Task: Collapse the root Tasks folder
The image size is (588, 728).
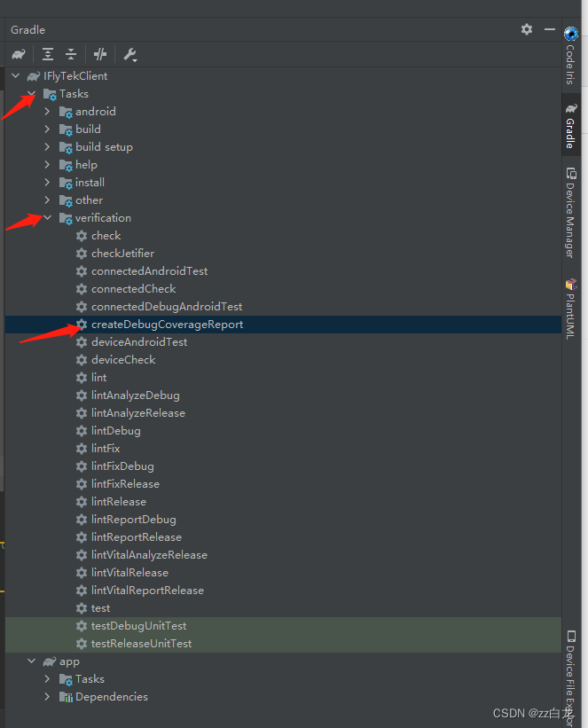Action: 32,93
